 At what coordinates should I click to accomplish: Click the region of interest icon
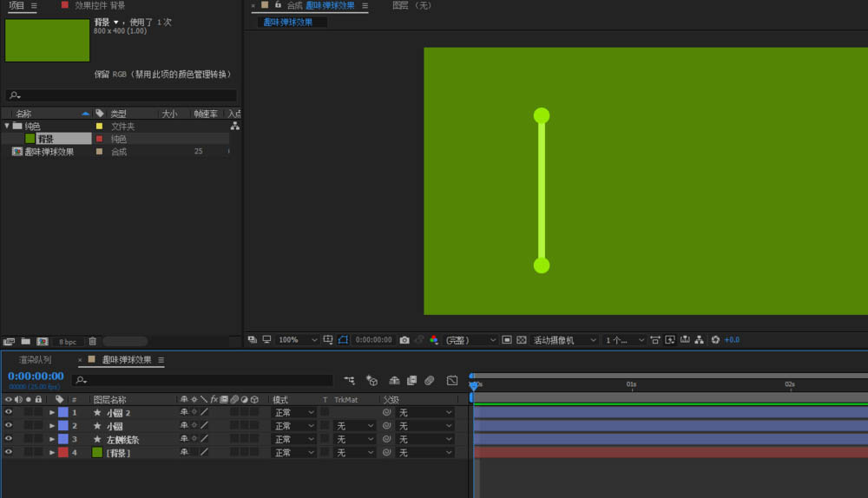click(507, 340)
